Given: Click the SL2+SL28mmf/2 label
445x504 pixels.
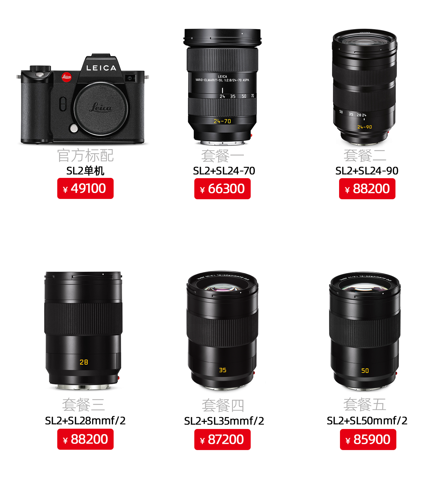Looking at the screenshot, I should (85, 421).
